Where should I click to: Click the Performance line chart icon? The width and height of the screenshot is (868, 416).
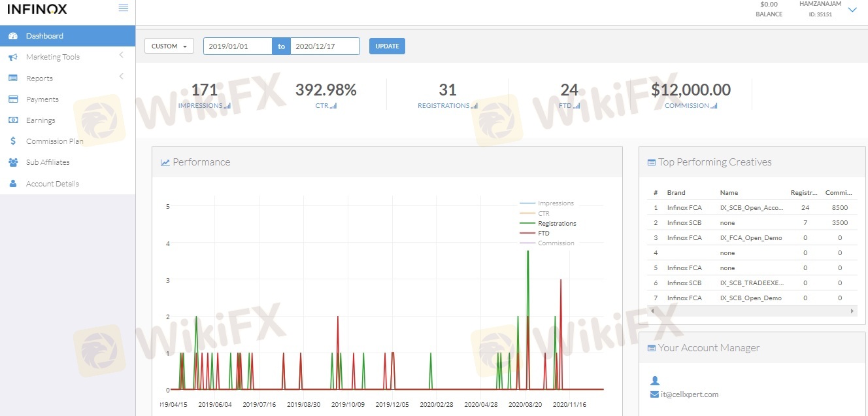(165, 162)
